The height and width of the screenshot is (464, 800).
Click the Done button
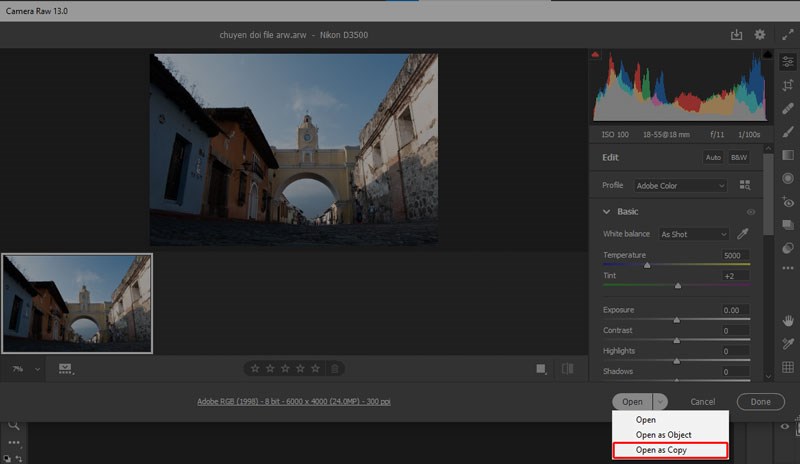pyautogui.click(x=760, y=402)
